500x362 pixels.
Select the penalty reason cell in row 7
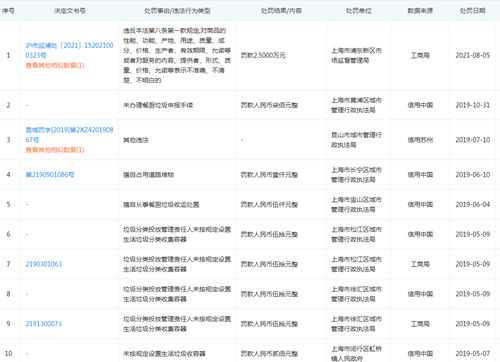[177, 264]
